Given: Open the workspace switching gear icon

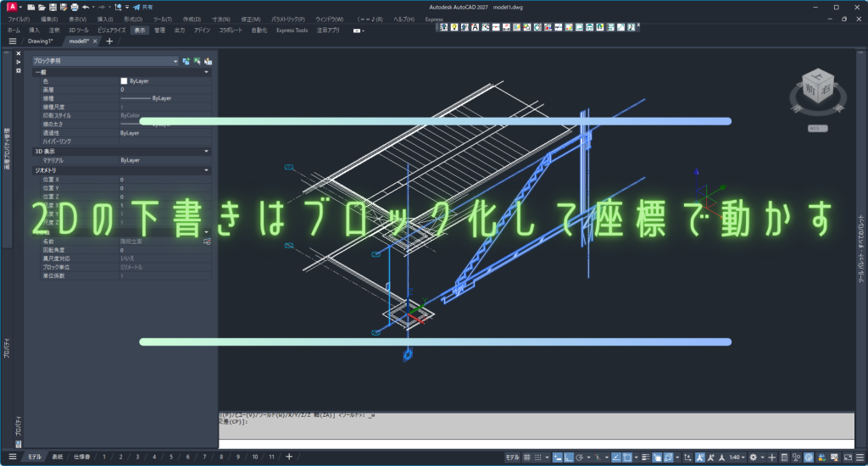Looking at the screenshot, I should coord(754,457).
